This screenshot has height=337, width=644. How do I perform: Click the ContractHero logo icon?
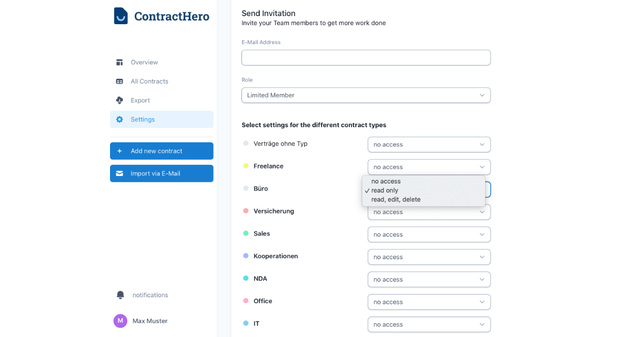[x=120, y=16]
